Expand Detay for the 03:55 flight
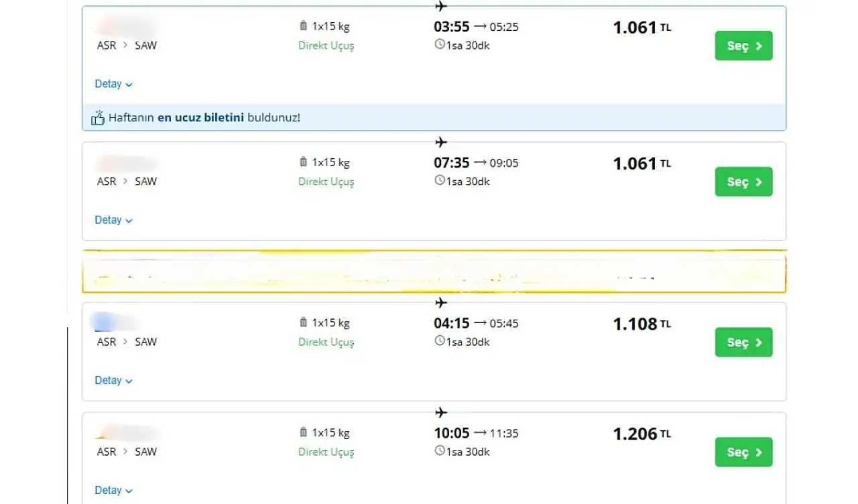 (x=113, y=84)
